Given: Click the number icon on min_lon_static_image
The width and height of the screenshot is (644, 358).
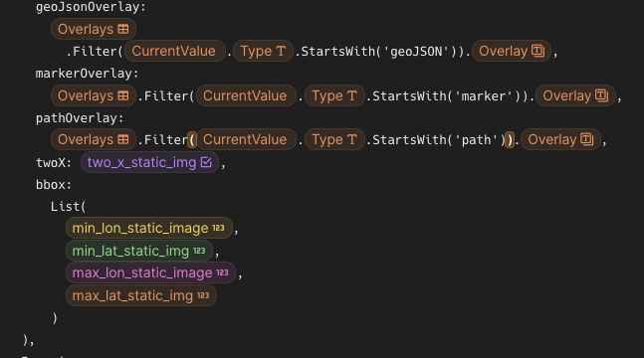Looking at the screenshot, I should coord(218,228).
